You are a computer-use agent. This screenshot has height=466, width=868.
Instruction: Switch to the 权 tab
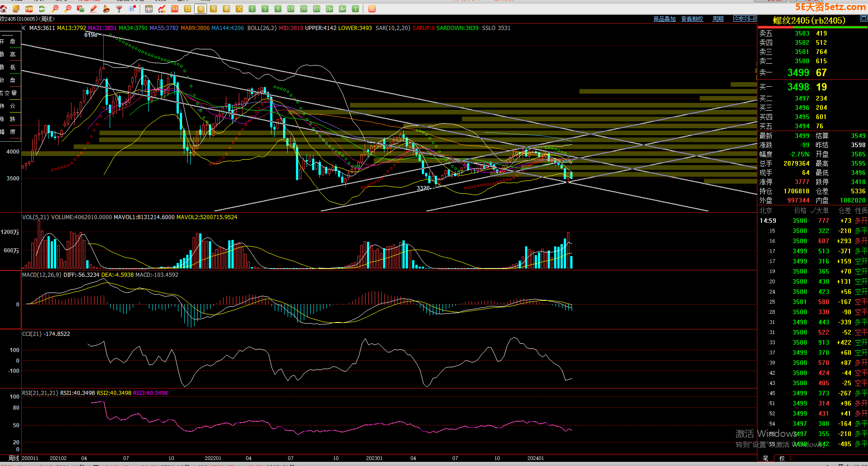tap(782, 458)
